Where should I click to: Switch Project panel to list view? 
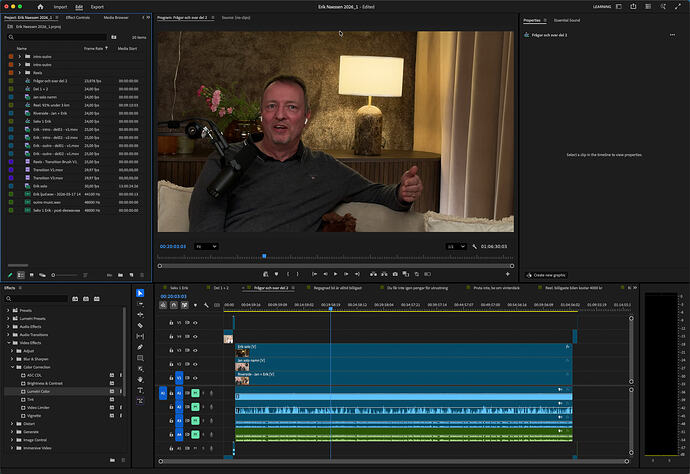21,275
